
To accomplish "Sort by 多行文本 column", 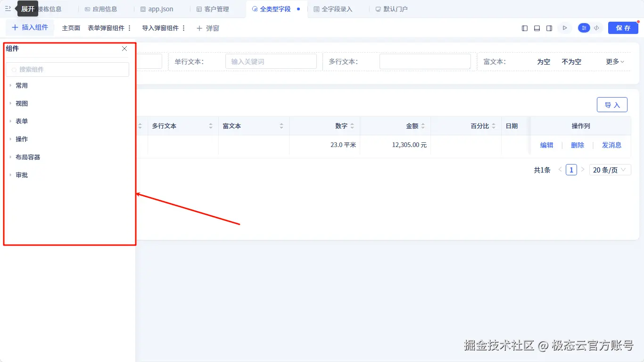I will coord(211,126).
